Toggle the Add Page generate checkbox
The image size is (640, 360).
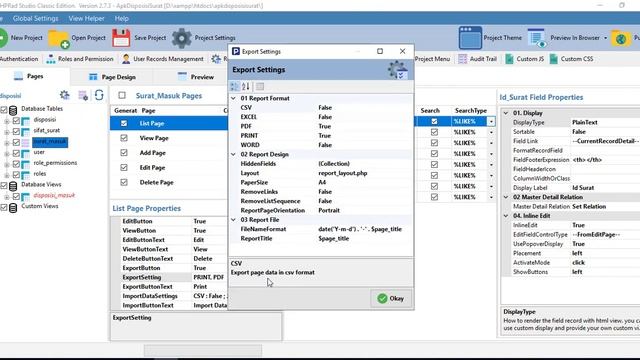point(124,153)
